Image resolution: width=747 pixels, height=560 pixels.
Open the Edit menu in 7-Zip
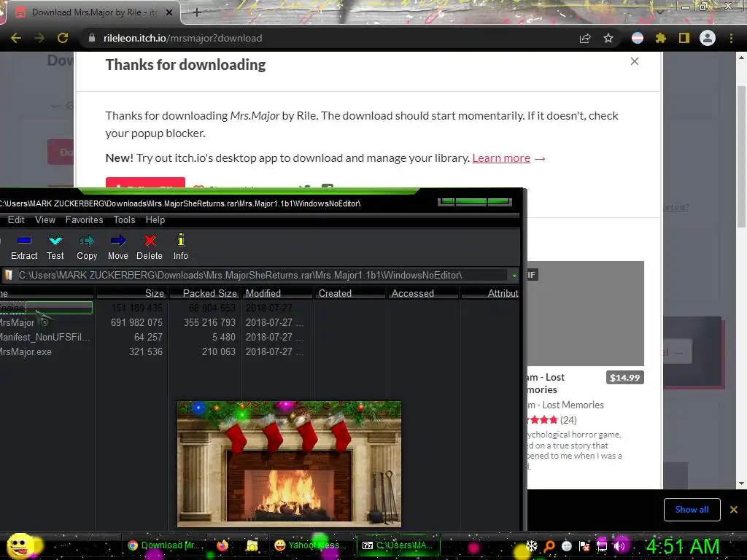tap(16, 220)
